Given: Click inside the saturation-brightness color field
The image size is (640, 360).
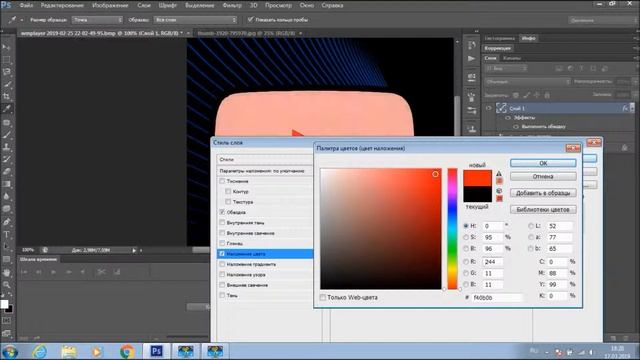Looking at the screenshot, I should (380, 229).
